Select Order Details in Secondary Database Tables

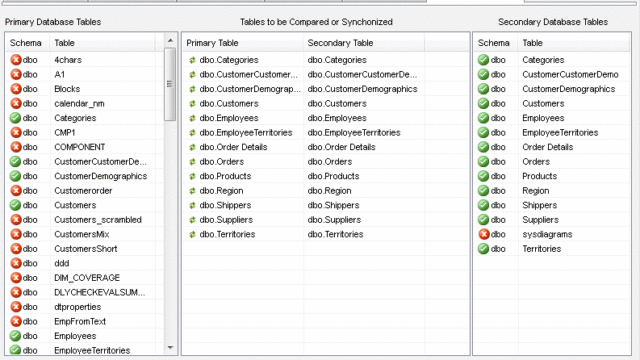point(548,147)
